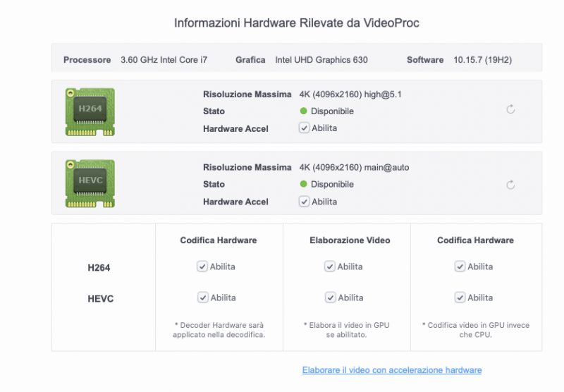Toggle H264 checkbox in last Codifica Hardware column
564x392 pixels.
coord(460,267)
